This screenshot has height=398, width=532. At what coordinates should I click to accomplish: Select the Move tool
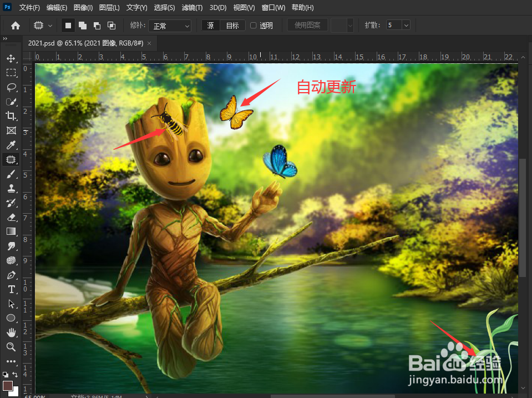[x=11, y=58]
